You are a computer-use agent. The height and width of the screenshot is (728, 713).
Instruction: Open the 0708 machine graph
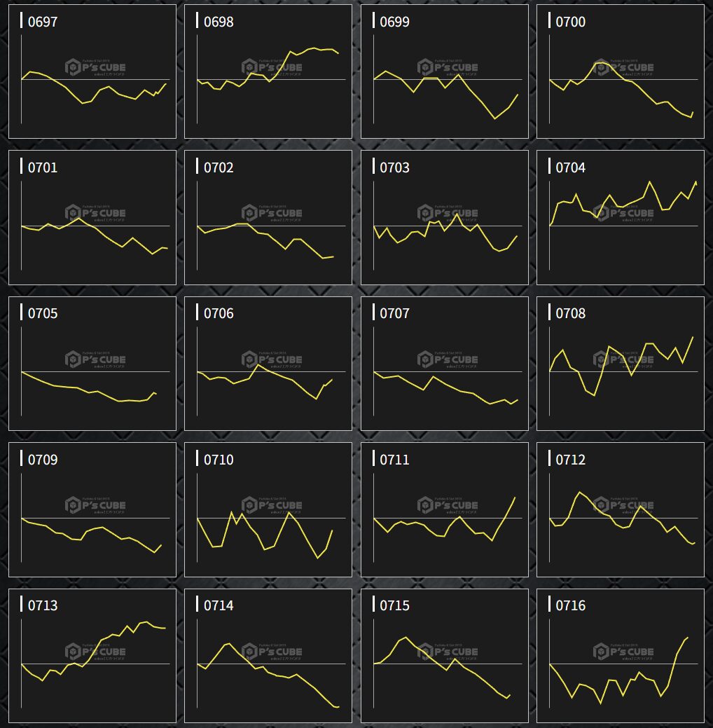pos(621,363)
